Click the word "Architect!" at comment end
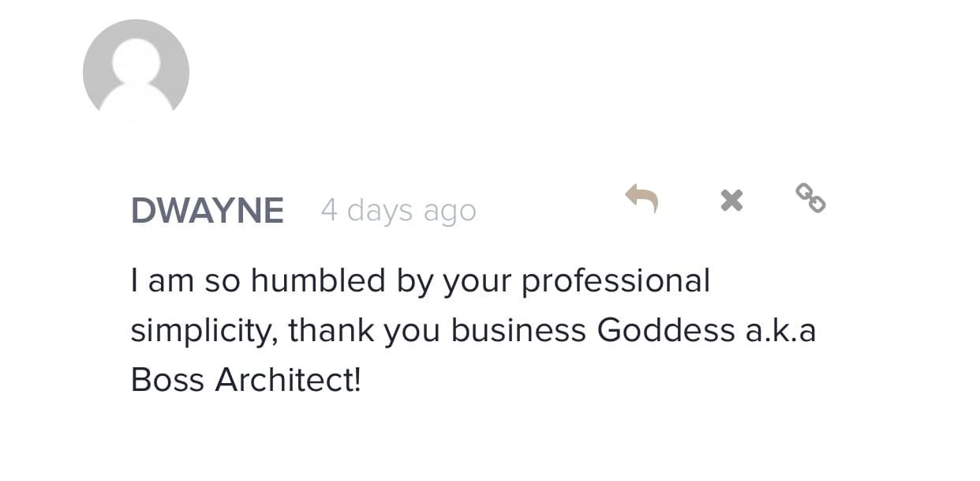 288,380
